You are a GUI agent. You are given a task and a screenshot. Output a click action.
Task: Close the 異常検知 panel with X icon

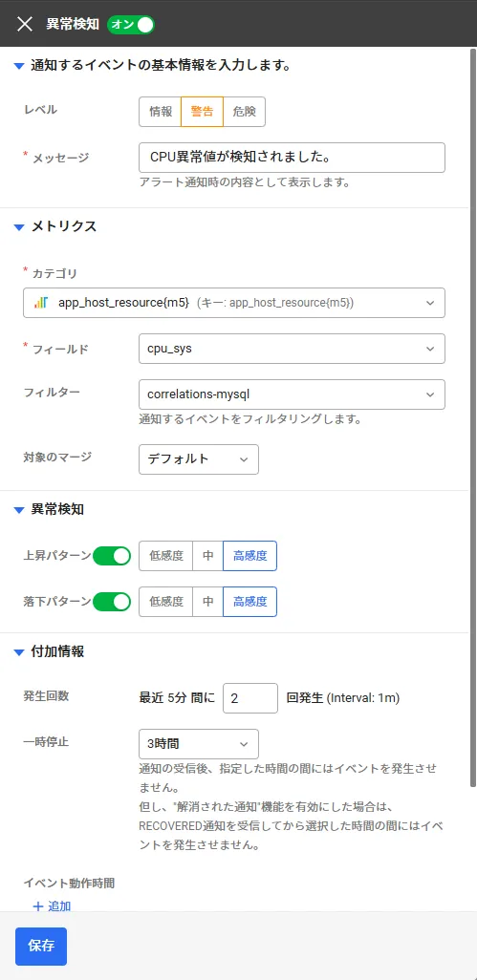click(x=25, y=25)
